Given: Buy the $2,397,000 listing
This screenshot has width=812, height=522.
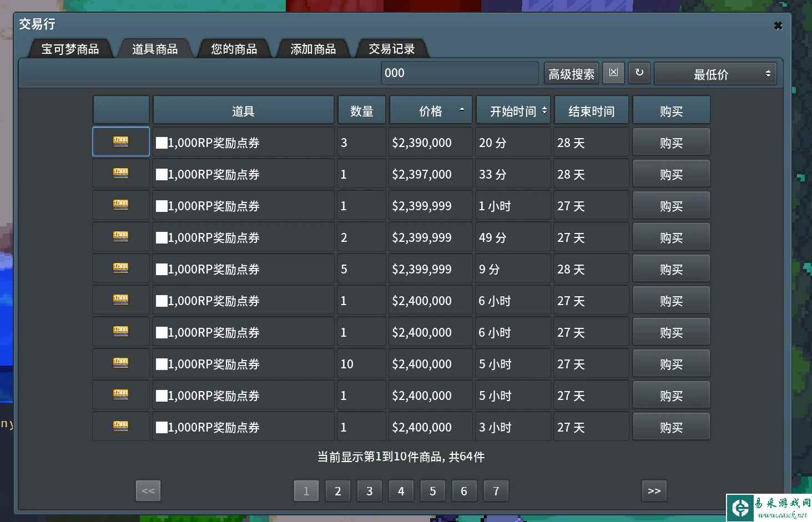Looking at the screenshot, I should click(671, 174).
